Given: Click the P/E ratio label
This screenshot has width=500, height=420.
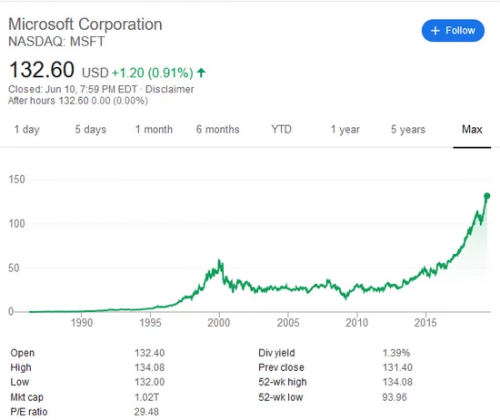Looking at the screenshot, I should point(29,412).
